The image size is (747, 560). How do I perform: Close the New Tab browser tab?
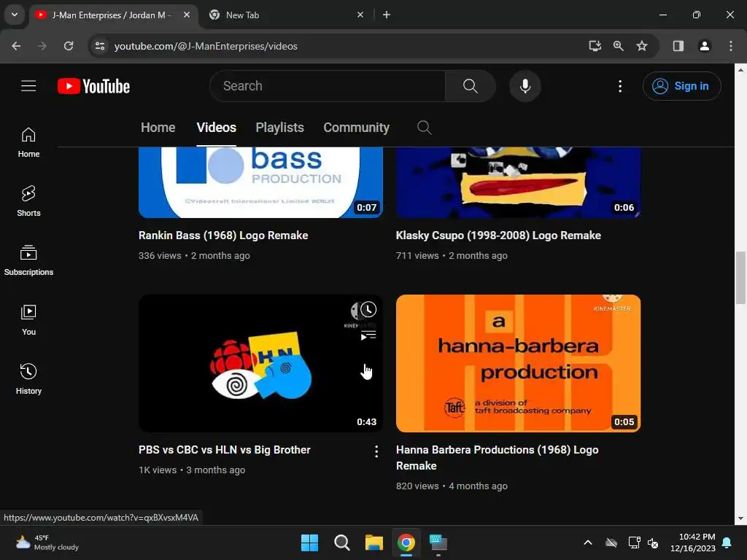360,15
